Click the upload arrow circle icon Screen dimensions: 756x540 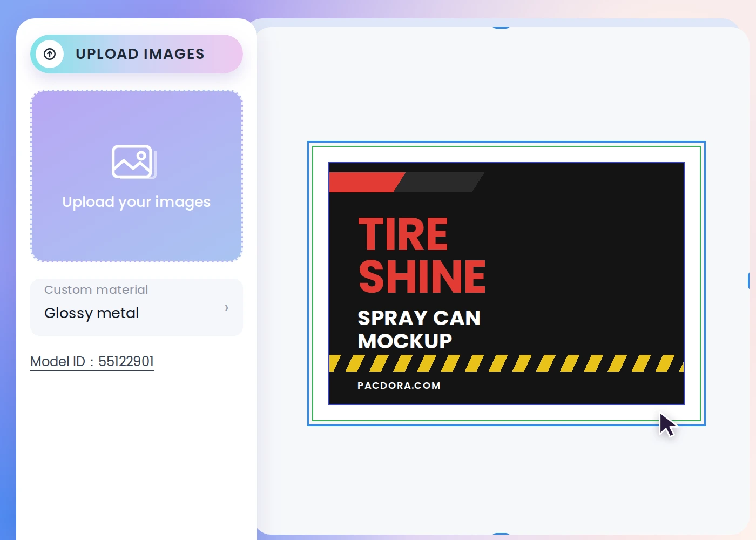coord(50,54)
